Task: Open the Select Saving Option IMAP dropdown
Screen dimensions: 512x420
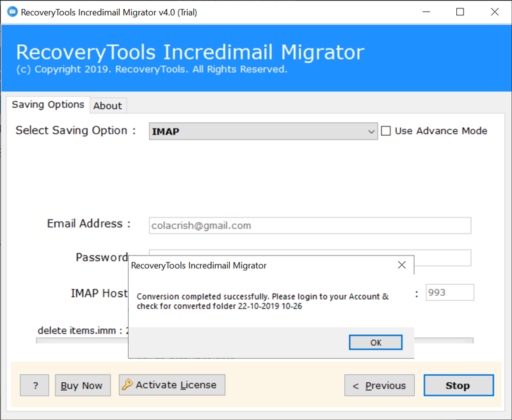Action: [x=263, y=131]
